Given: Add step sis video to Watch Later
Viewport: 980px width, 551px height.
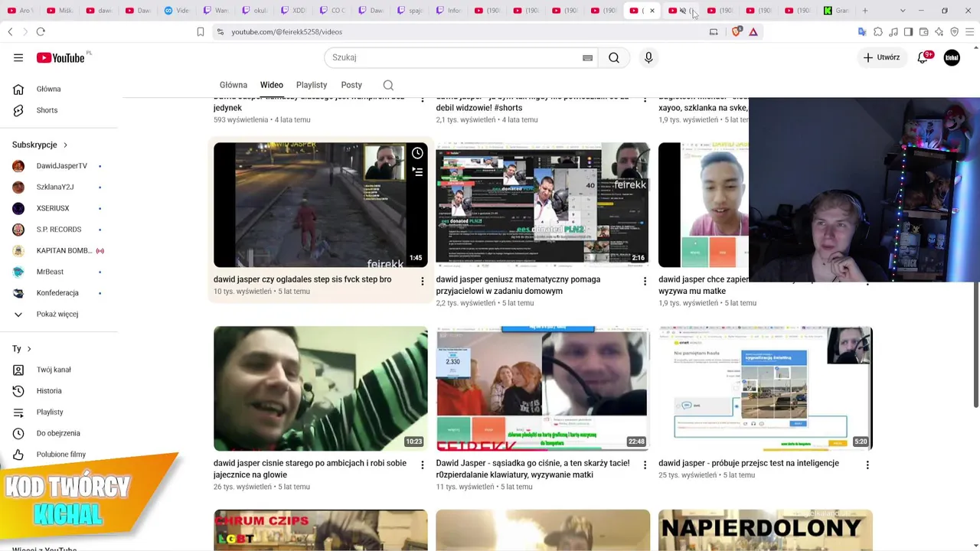Looking at the screenshot, I should pyautogui.click(x=417, y=153).
